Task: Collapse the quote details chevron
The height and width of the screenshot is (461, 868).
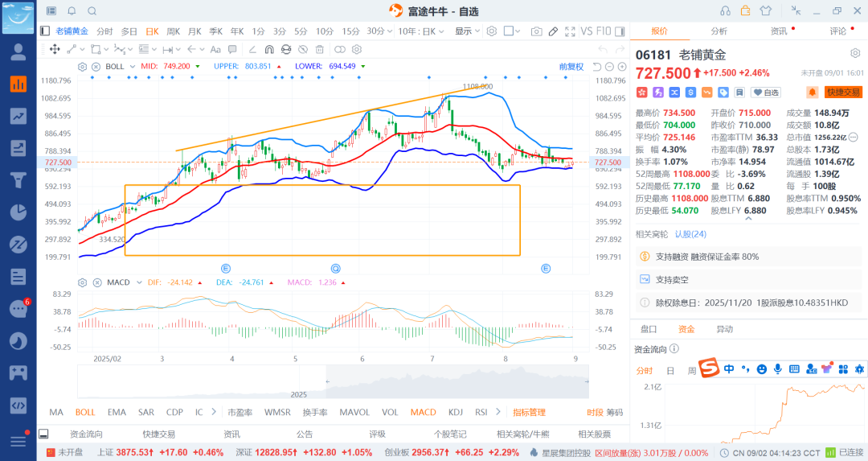Action: (748, 219)
